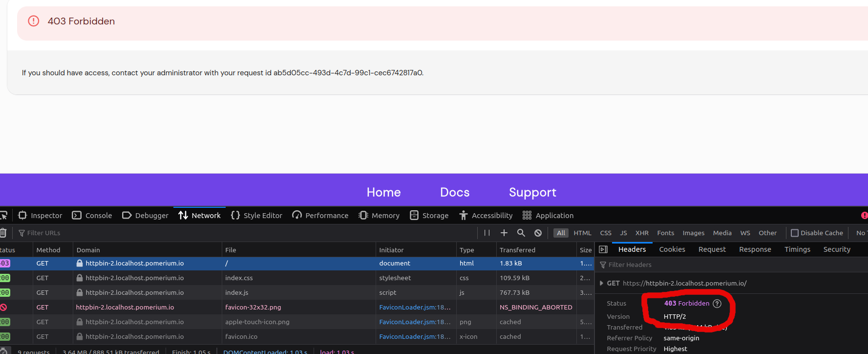Viewport: 868px width, 354px height.
Task: Click the element picker icon in devtools
Action: [x=3, y=215]
